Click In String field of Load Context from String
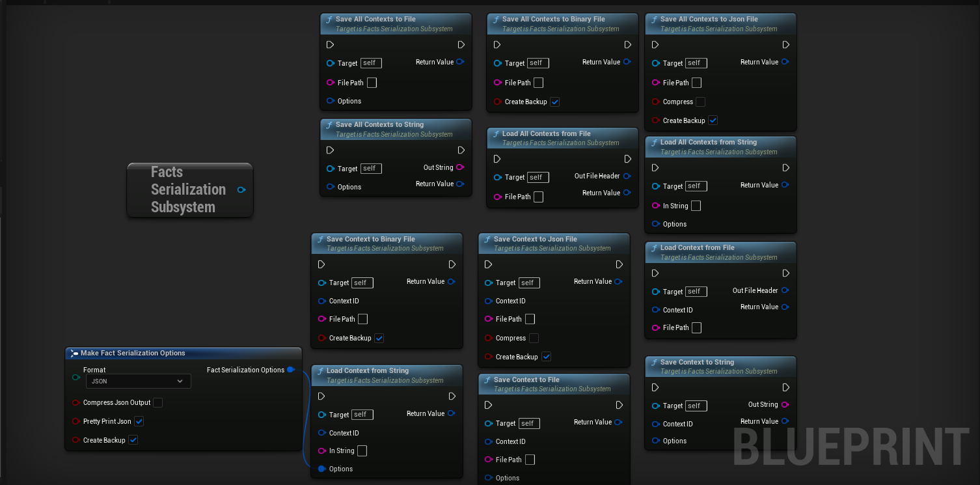 click(362, 450)
